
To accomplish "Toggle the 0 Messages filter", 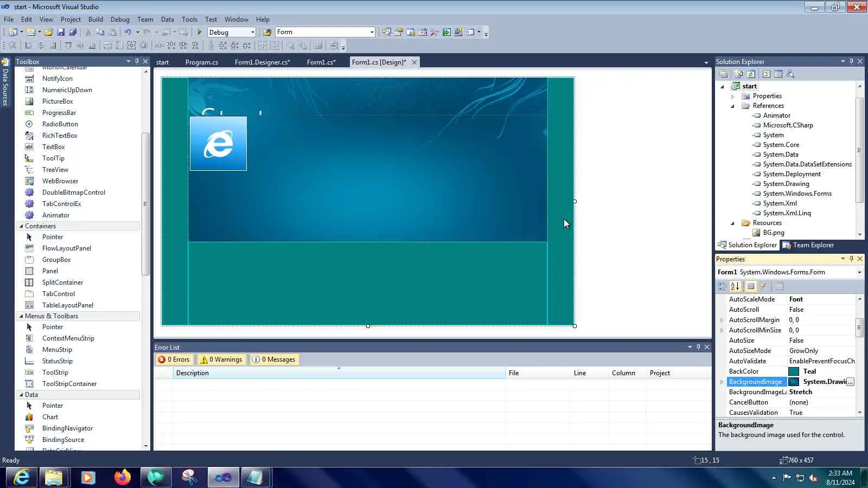I will (x=274, y=359).
